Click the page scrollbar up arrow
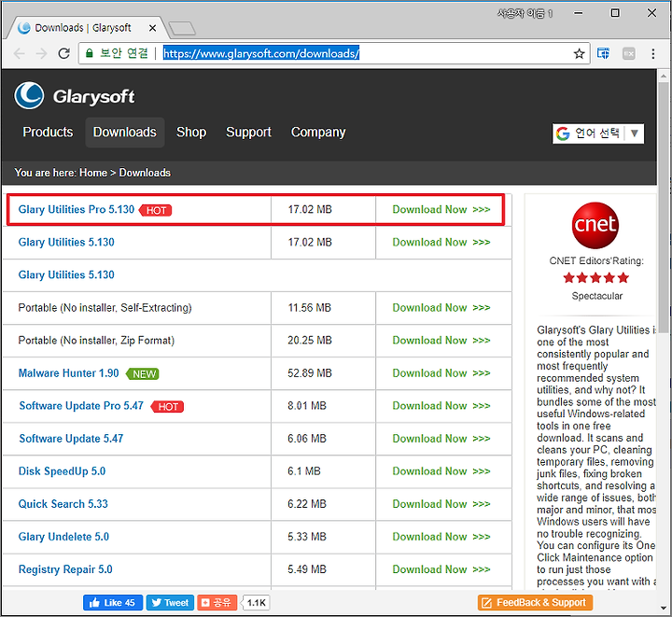The image size is (672, 617). (664, 77)
